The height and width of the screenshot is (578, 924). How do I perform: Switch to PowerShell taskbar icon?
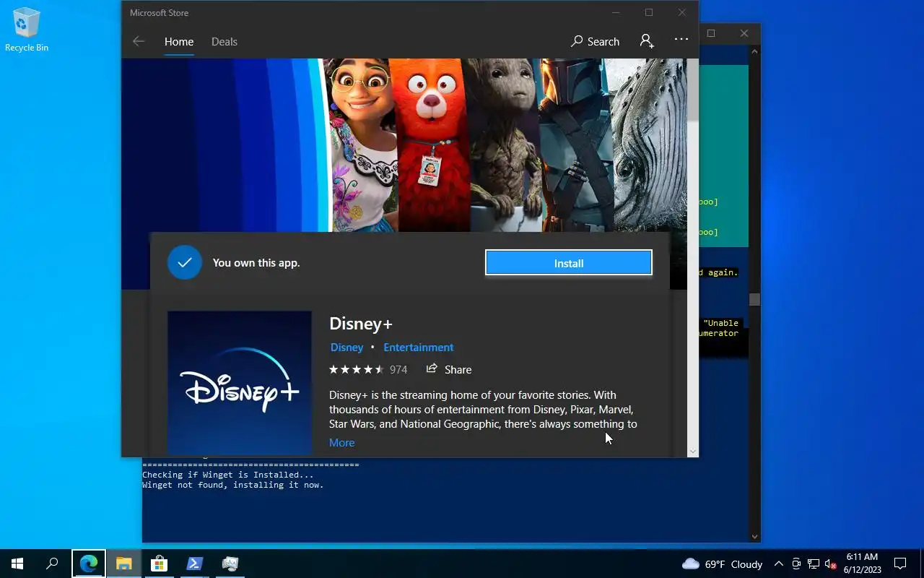[x=194, y=564]
